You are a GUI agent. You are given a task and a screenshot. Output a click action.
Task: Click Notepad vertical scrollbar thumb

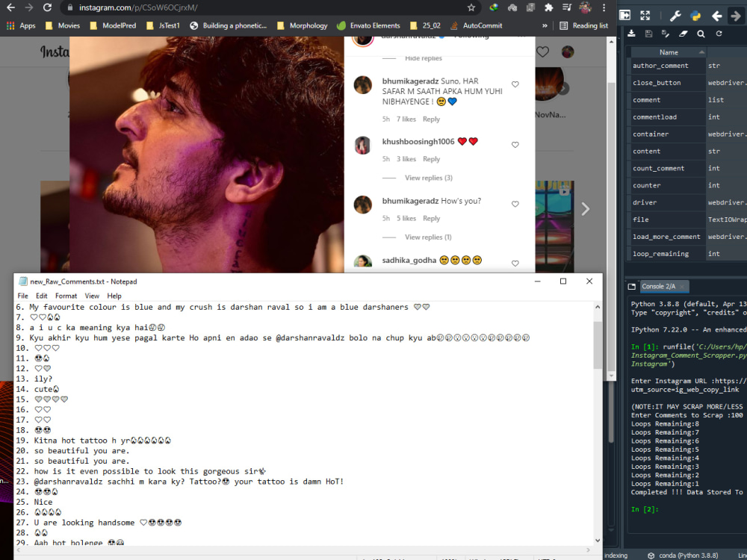pyautogui.click(x=598, y=345)
